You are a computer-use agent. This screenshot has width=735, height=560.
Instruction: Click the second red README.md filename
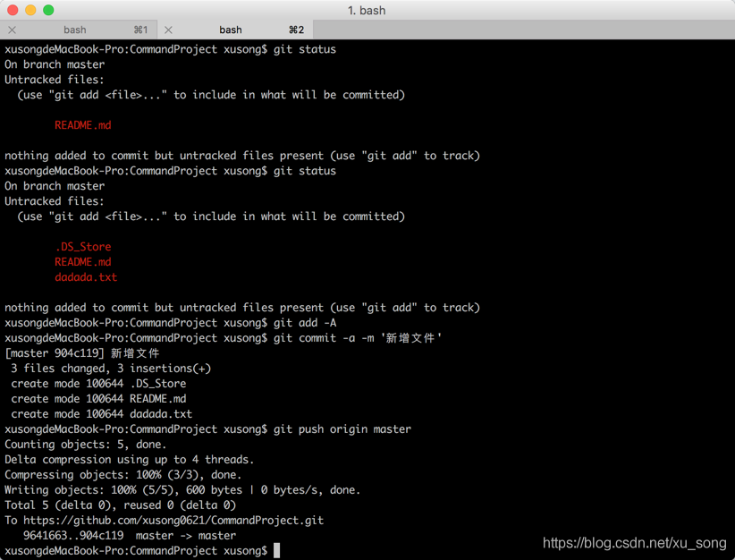[x=83, y=262]
